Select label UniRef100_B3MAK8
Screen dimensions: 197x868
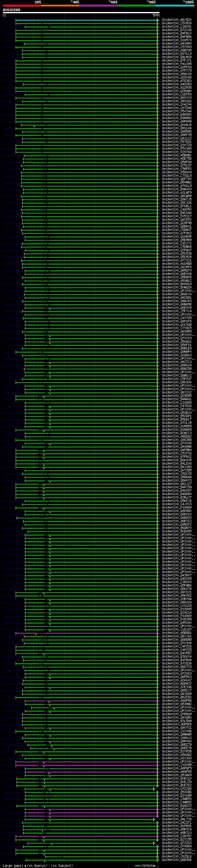(x=177, y=430)
